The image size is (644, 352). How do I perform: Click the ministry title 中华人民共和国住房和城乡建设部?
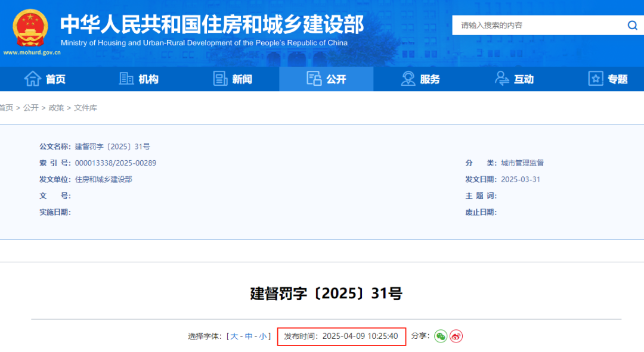212,24
